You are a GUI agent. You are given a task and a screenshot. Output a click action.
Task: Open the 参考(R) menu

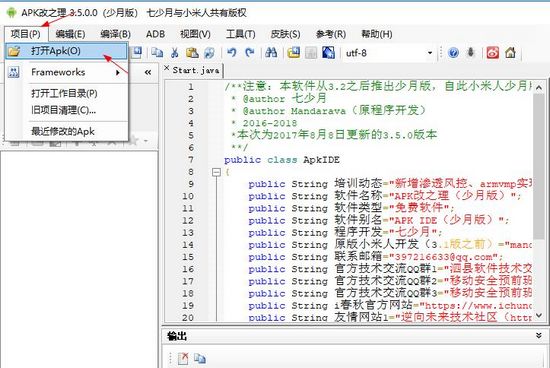[x=330, y=34]
